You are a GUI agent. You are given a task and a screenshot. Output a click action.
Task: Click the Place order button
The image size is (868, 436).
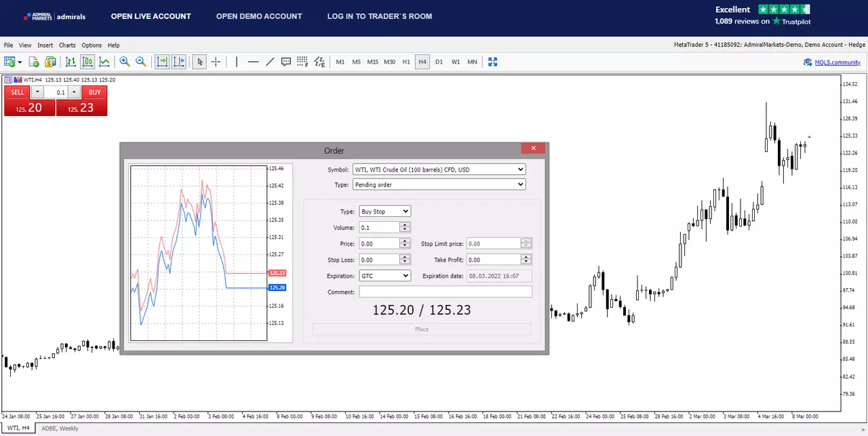pos(422,330)
